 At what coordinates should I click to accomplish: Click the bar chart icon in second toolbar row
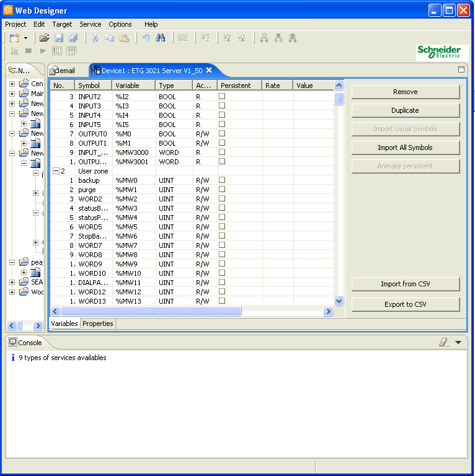click(x=14, y=51)
